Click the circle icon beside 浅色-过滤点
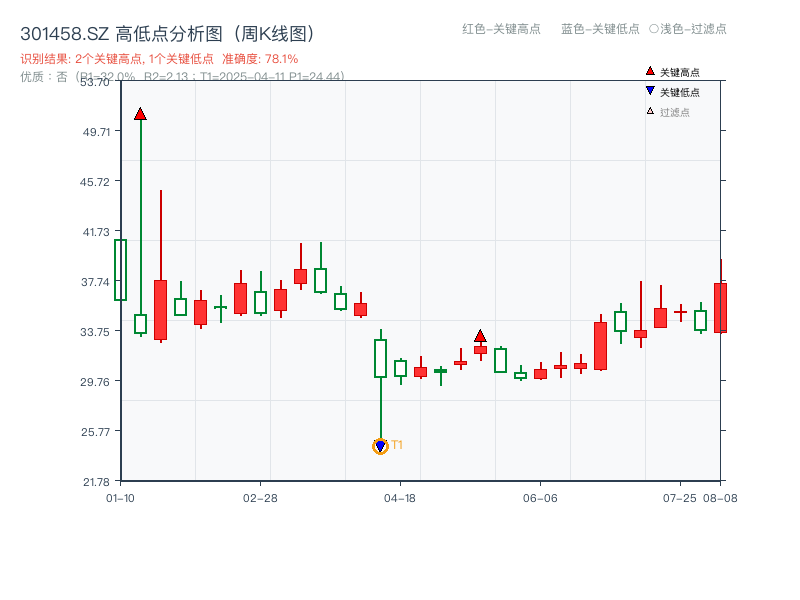 [651, 29]
